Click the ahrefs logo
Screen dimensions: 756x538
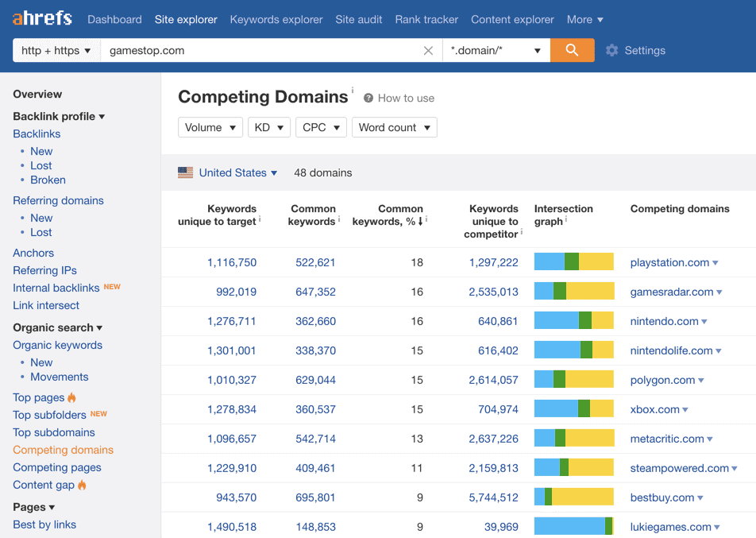(42, 19)
